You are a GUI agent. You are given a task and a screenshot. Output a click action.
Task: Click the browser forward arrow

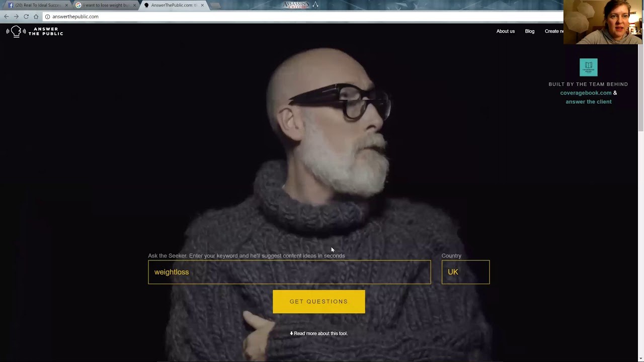[16, 17]
